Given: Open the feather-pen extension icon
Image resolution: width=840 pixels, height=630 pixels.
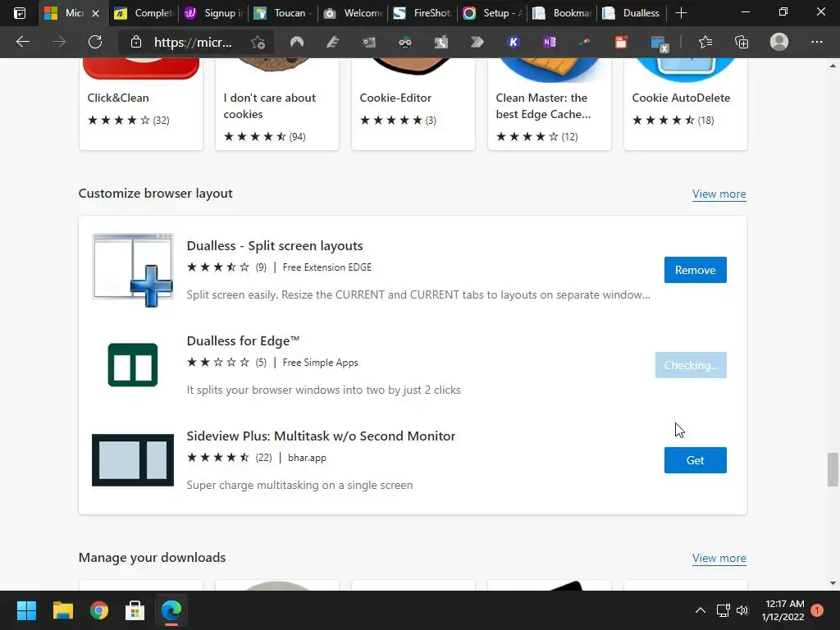Looking at the screenshot, I should tap(333, 42).
